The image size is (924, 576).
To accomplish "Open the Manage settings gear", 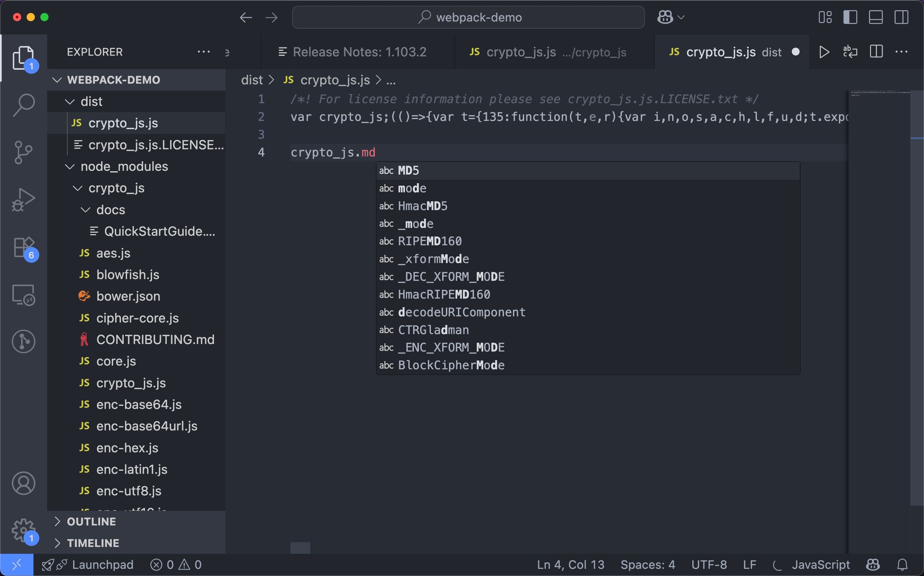I will [x=24, y=530].
